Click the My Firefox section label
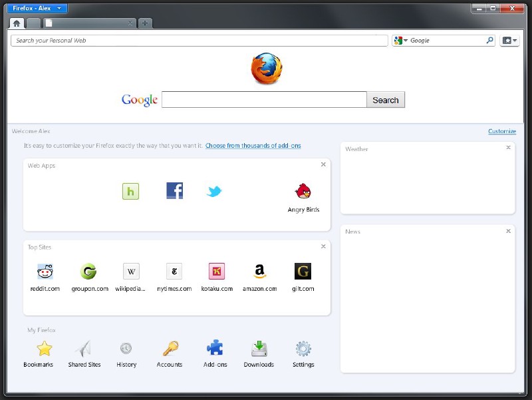The height and width of the screenshot is (400, 532). pyautogui.click(x=41, y=330)
